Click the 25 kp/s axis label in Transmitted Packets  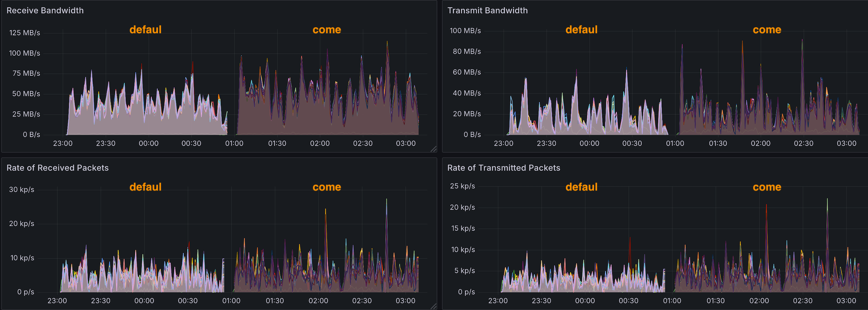tap(462, 186)
